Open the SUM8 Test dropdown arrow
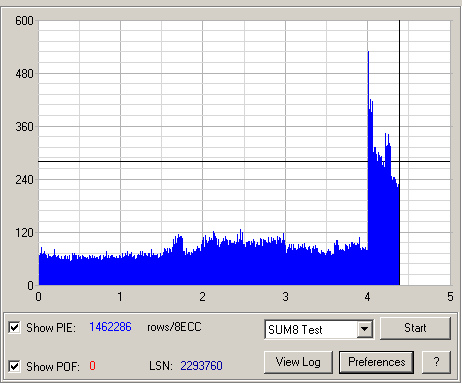Screen dimensions: 462x384 pos(365,329)
